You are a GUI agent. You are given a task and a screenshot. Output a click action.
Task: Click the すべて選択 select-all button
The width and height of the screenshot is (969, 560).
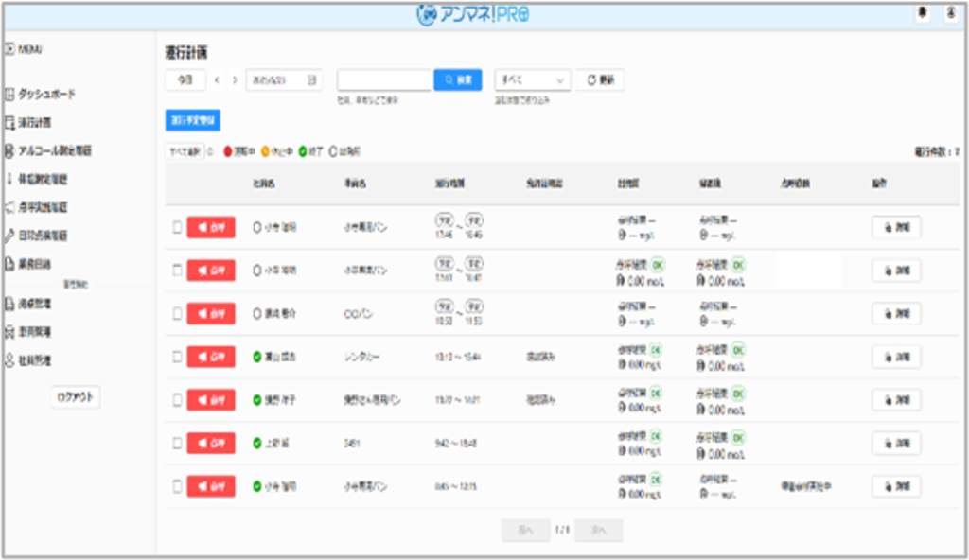pyautogui.click(x=183, y=151)
